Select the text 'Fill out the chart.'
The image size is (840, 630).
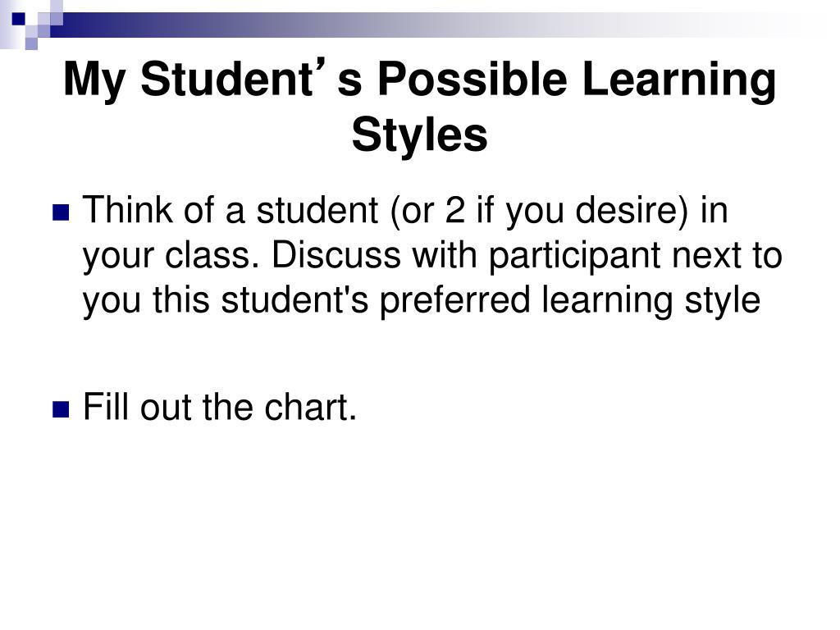(x=220, y=407)
